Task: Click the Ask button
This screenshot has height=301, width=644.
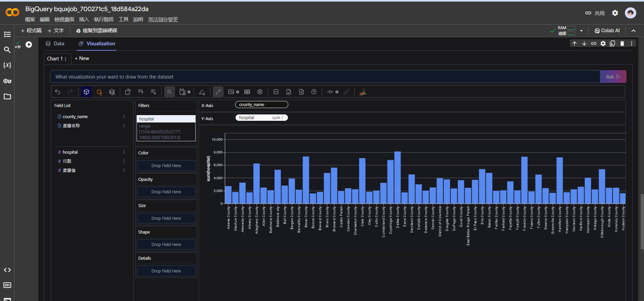Action: (613, 77)
